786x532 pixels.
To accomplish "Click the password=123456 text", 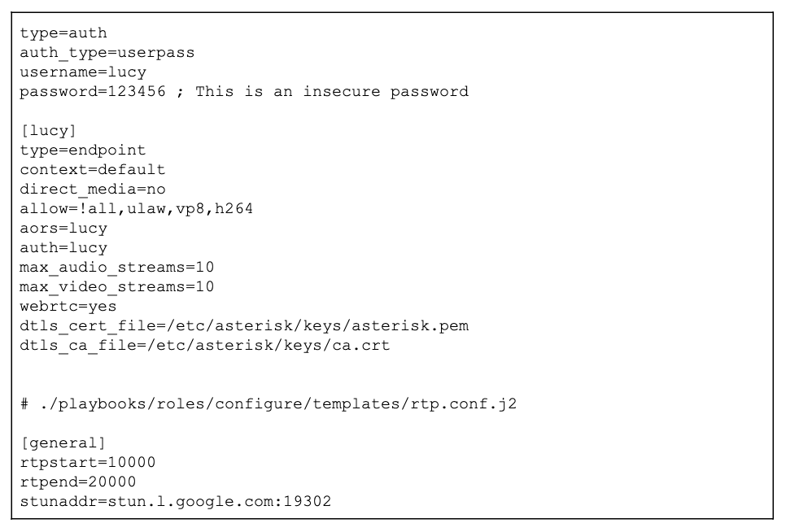I will click(93, 92).
